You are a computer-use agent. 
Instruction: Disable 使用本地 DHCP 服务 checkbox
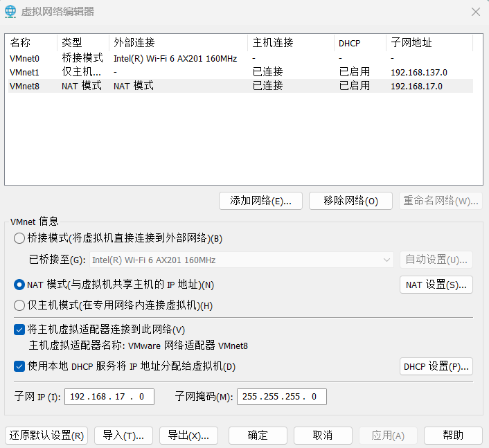coord(19,366)
